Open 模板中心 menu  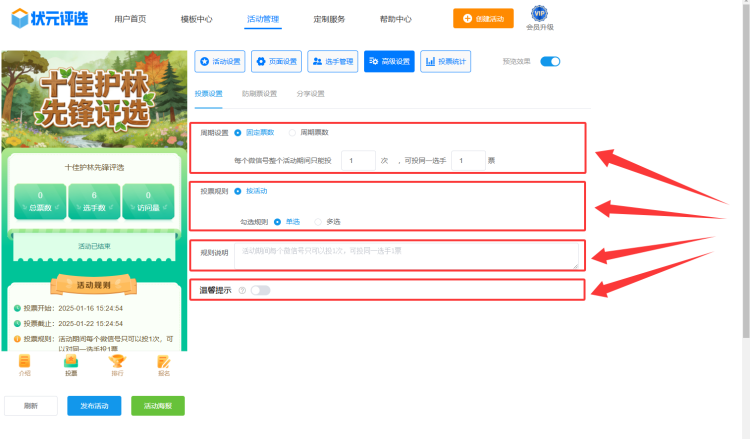click(x=197, y=19)
